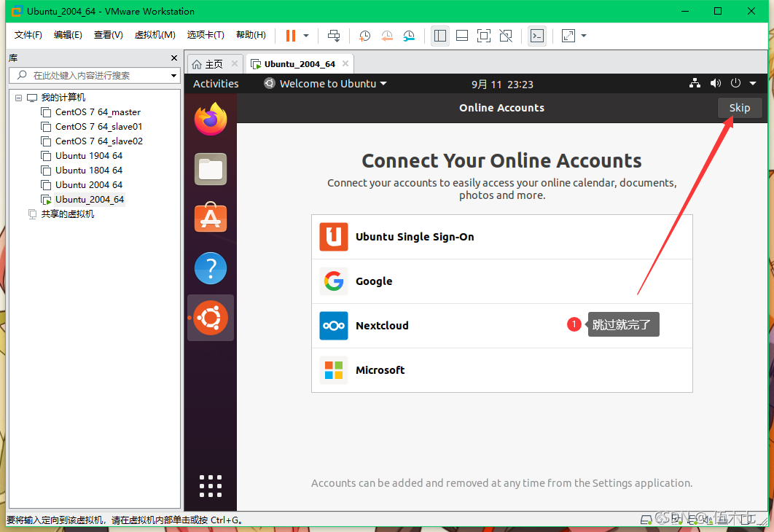The width and height of the screenshot is (774, 532).
Task: Open the 文件(F) menu
Action: [x=28, y=35]
